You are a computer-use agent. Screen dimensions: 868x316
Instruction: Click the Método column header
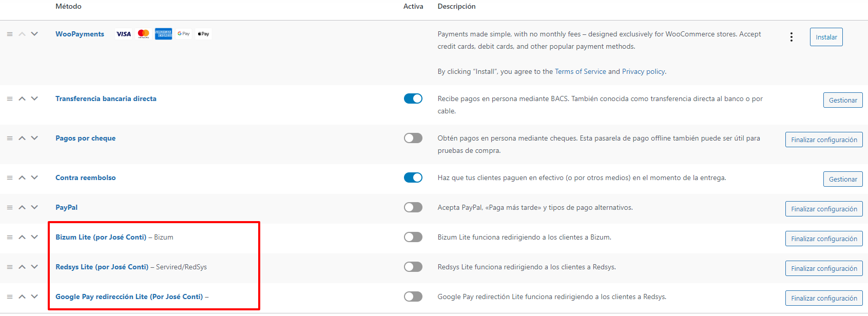tap(68, 6)
